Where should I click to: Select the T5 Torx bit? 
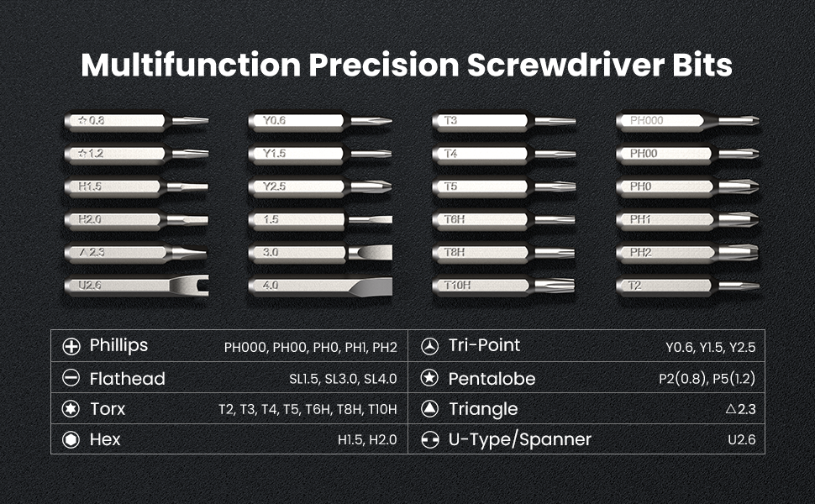click(502, 186)
